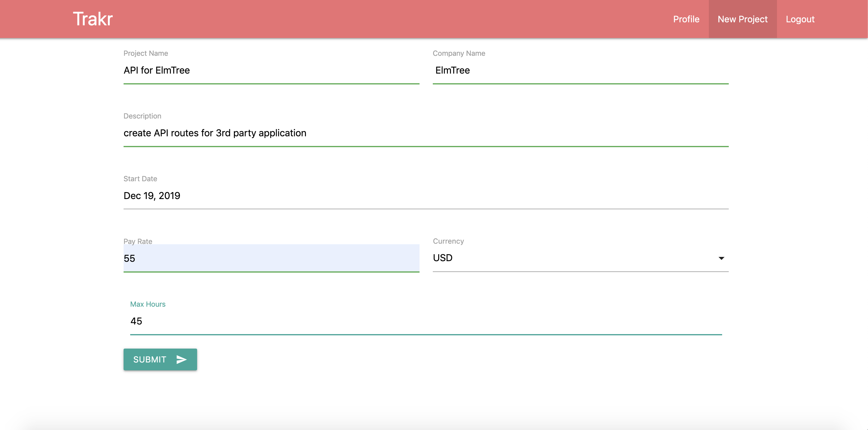Click the Project Name input showing 'API for ElmTree'
This screenshot has height=430, width=868.
point(269,71)
